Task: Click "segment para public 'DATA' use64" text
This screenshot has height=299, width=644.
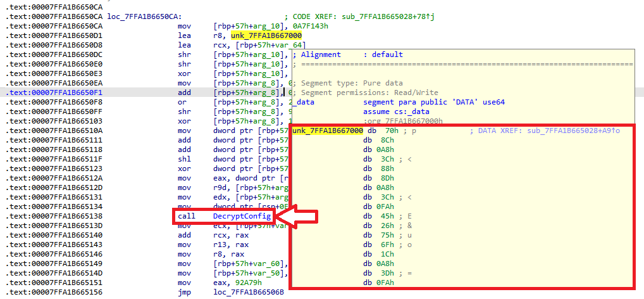Action: pos(434,103)
